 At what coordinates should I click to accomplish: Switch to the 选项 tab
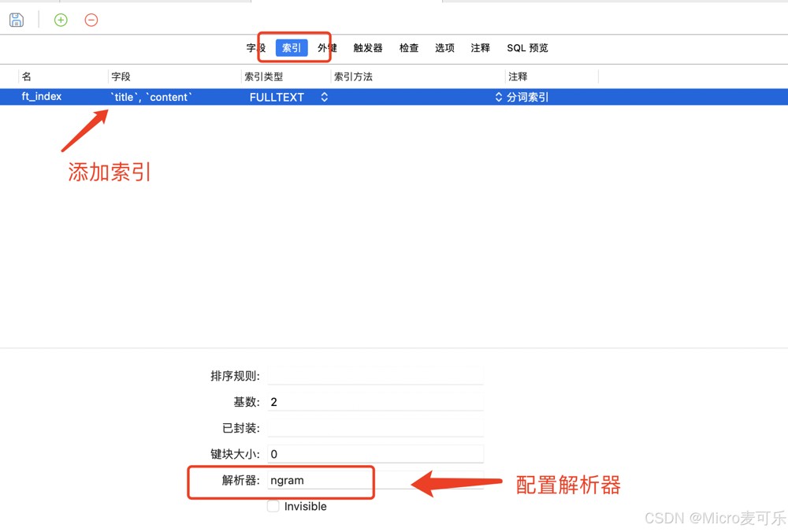[444, 48]
